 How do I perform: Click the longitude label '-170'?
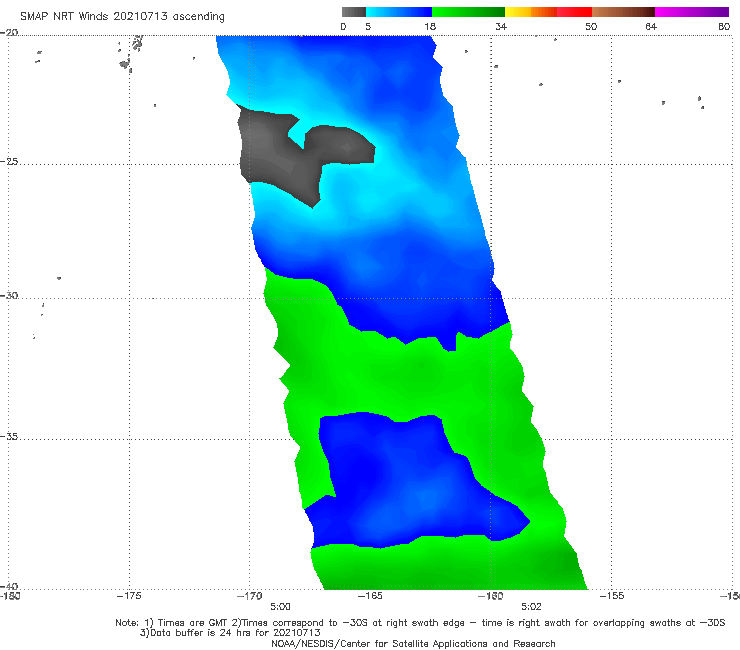(250, 596)
